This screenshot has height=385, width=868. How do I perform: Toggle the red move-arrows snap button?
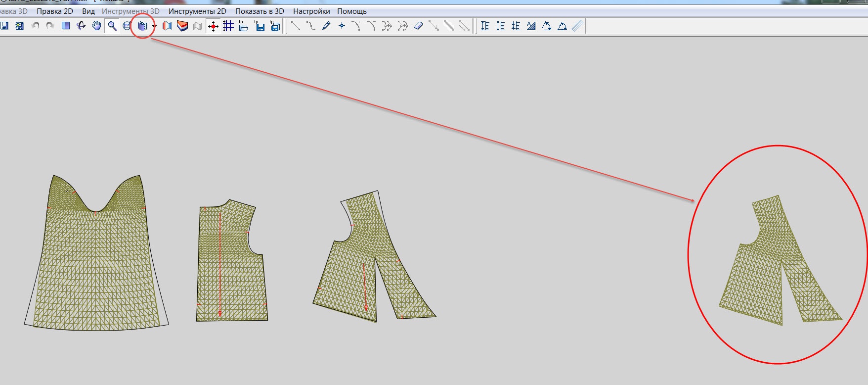[213, 26]
